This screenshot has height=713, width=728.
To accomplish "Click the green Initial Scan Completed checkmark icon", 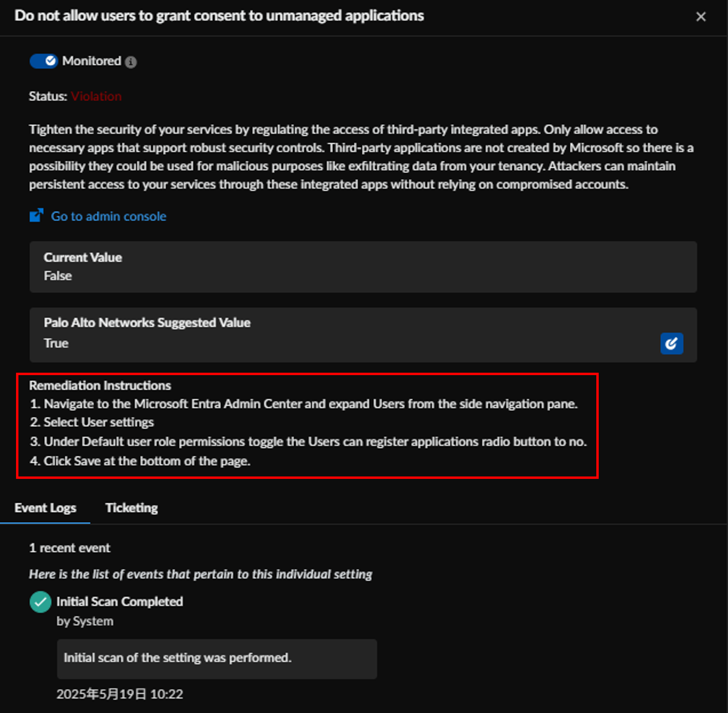I will (40, 602).
